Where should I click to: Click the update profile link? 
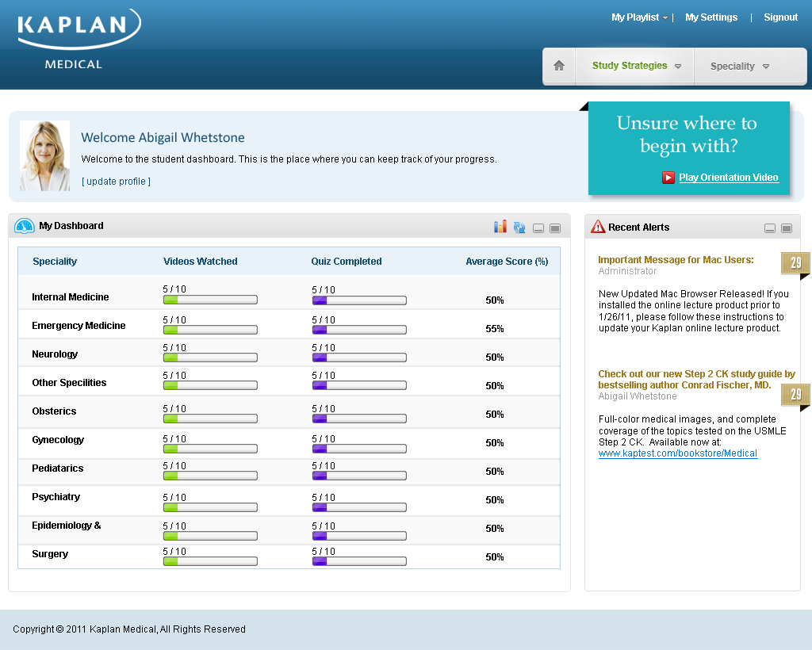pyautogui.click(x=116, y=182)
